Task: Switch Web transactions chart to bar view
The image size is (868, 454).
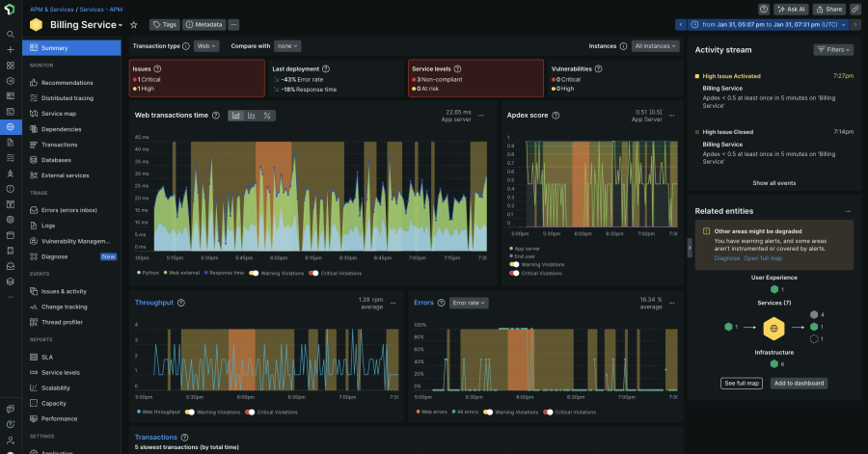Action: click(x=252, y=116)
